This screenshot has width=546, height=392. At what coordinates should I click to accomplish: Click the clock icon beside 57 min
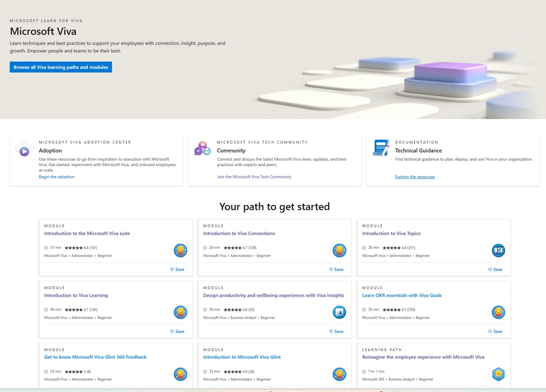(x=46, y=248)
